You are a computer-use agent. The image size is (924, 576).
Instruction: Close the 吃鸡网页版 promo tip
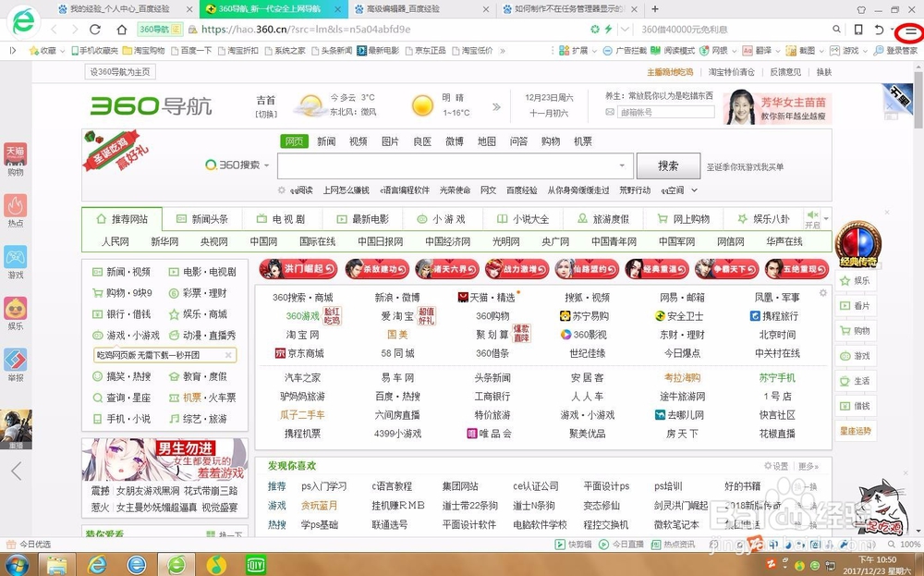(228, 355)
